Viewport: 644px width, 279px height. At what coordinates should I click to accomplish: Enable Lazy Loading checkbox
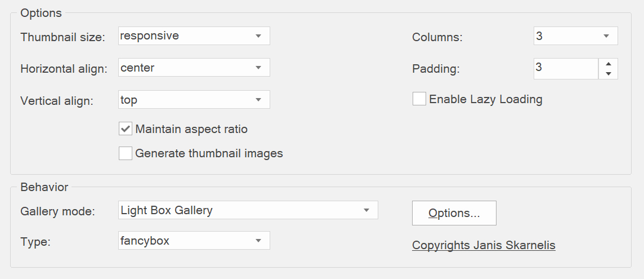coord(419,99)
